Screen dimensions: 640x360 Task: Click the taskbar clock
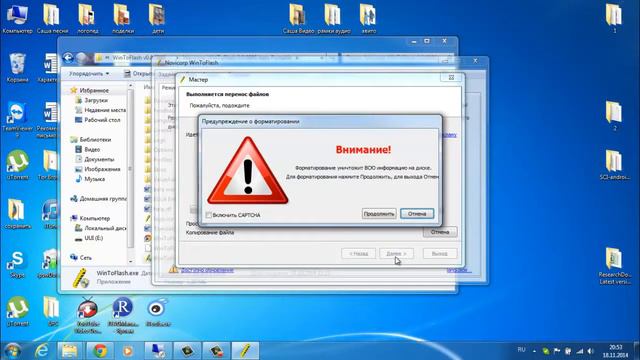coord(616,351)
